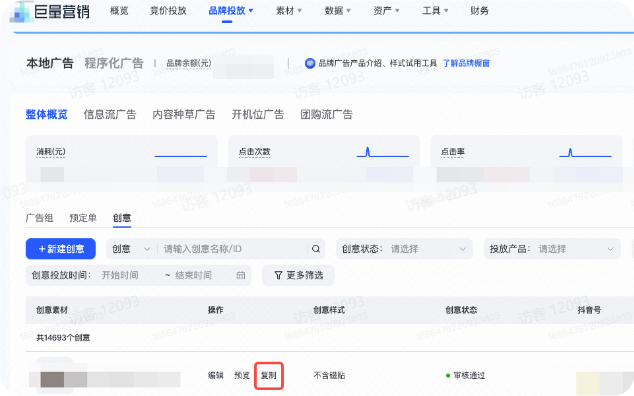The height and width of the screenshot is (396, 634).
Task: Click the 巨量营销 logo
Action: [51, 11]
